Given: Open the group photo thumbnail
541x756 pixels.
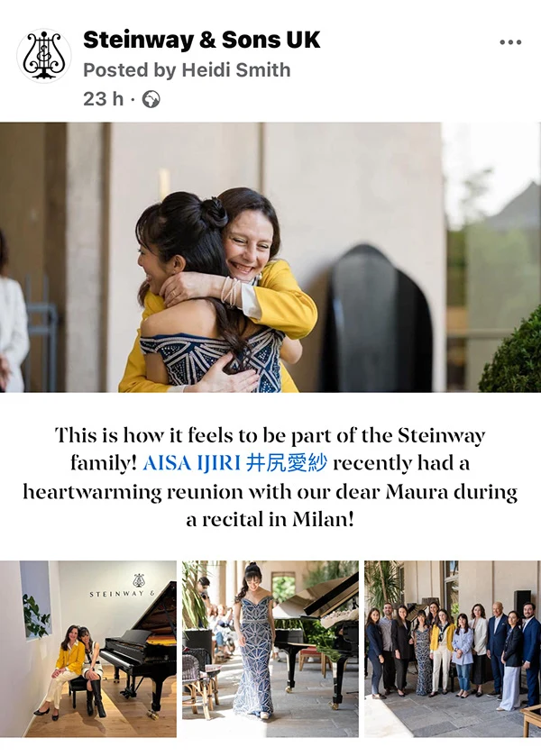Looking at the screenshot, I should tap(453, 649).
